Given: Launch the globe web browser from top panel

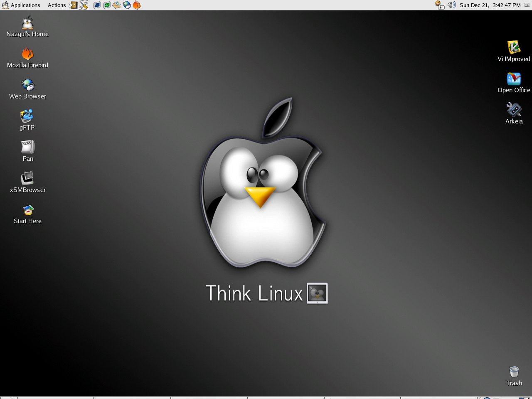Looking at the screenshot, I should click(x=127, y=5).
